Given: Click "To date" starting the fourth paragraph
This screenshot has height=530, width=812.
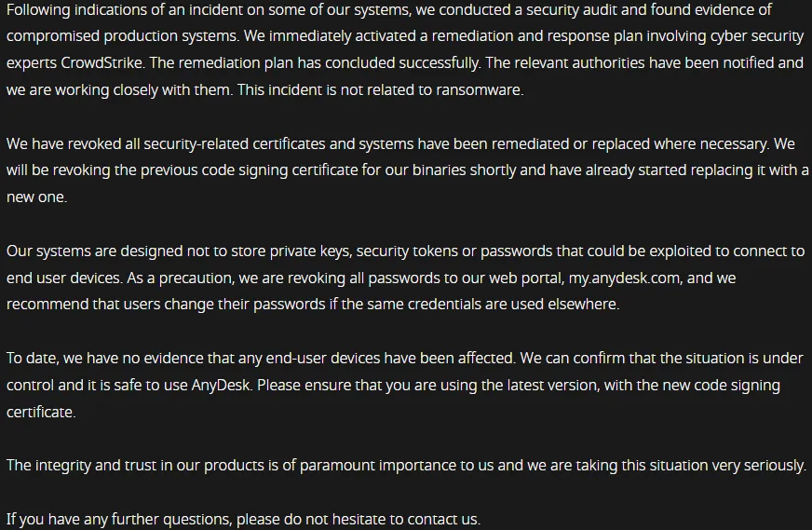Looking at the screenshot, I should pyautogui.click(x=29, y=359).
